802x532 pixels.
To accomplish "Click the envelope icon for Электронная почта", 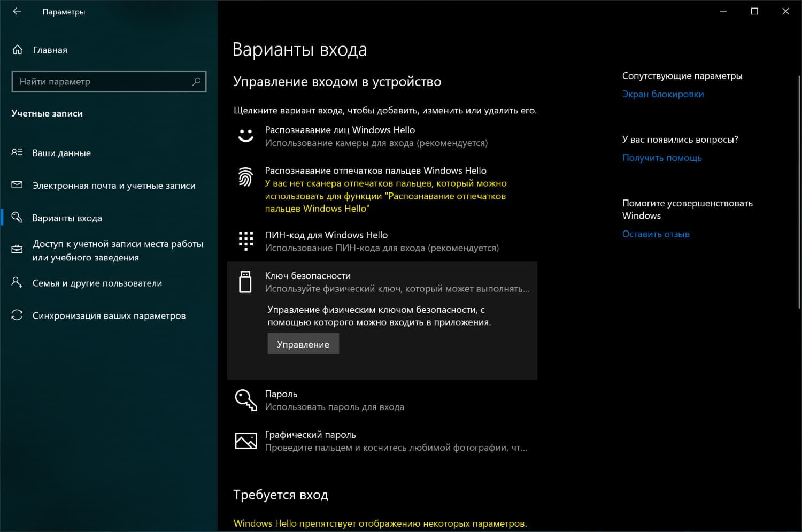I will (17, 185).
